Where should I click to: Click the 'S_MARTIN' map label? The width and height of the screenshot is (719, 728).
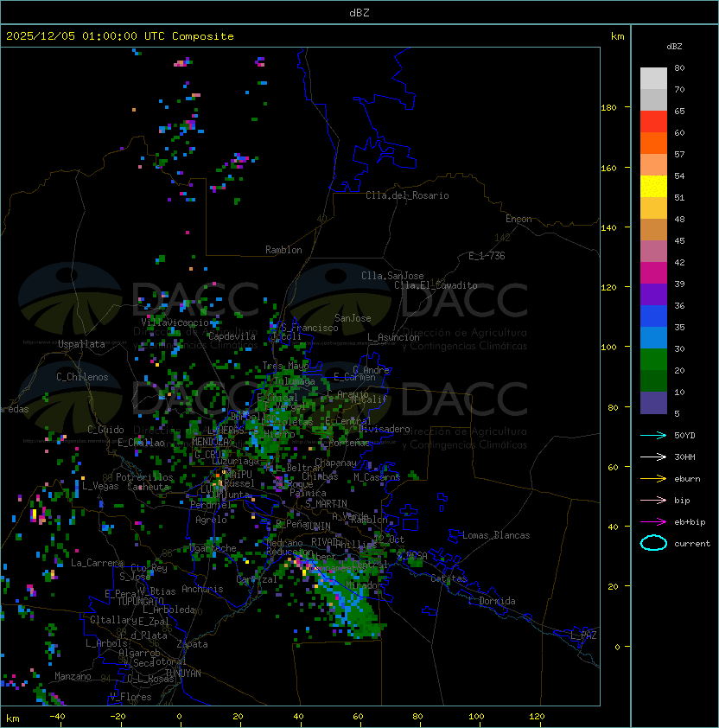(327, 504)
